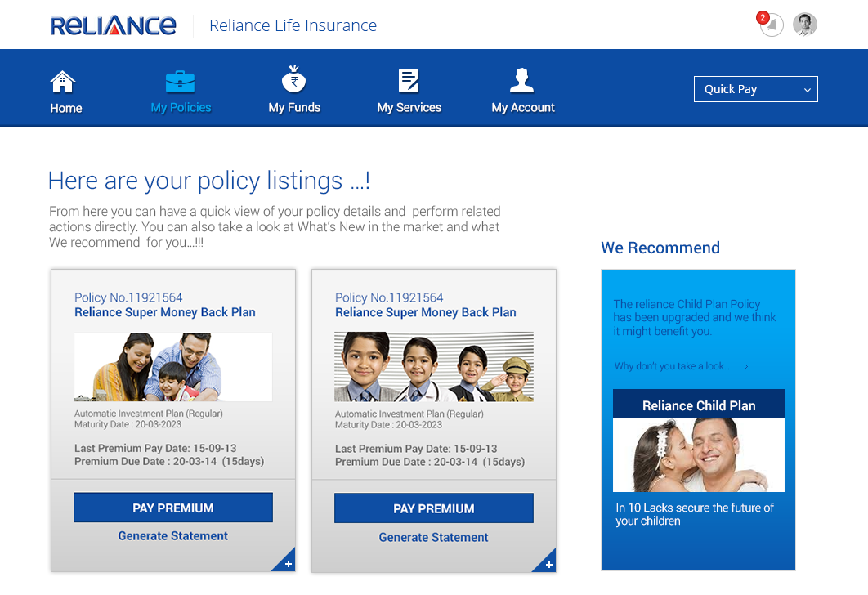Click Pay Premium on first policy card

tap(173, 508)
